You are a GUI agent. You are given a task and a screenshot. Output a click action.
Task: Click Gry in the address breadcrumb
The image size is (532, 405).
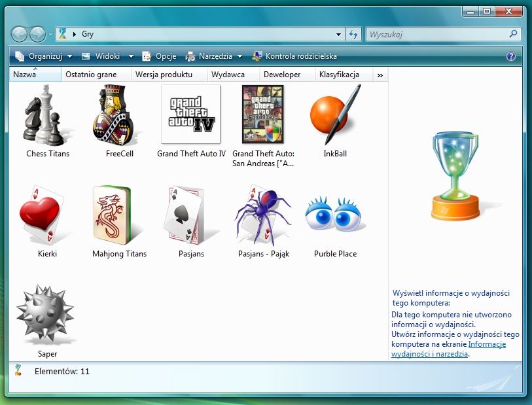coord(88,34)
